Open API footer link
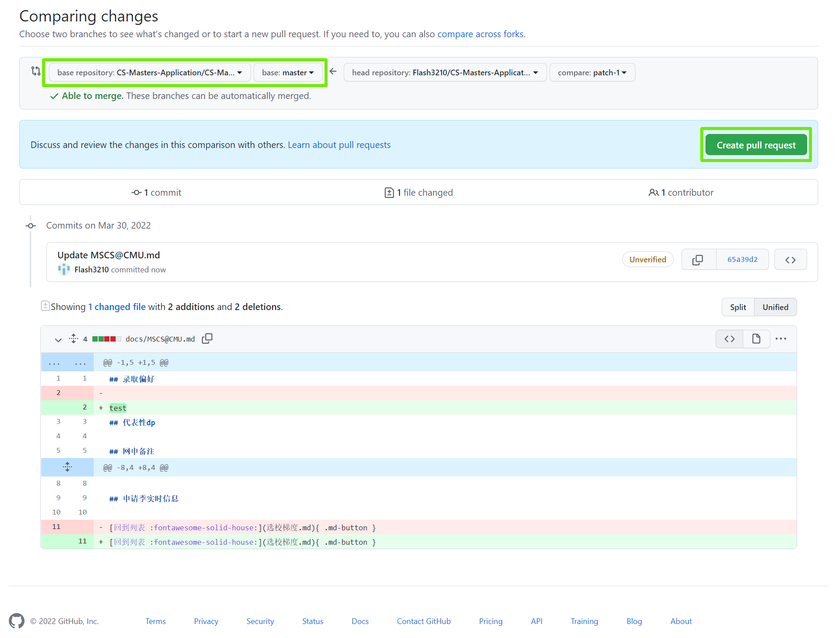This screenshot has height=638, width=840. point(536,621)
